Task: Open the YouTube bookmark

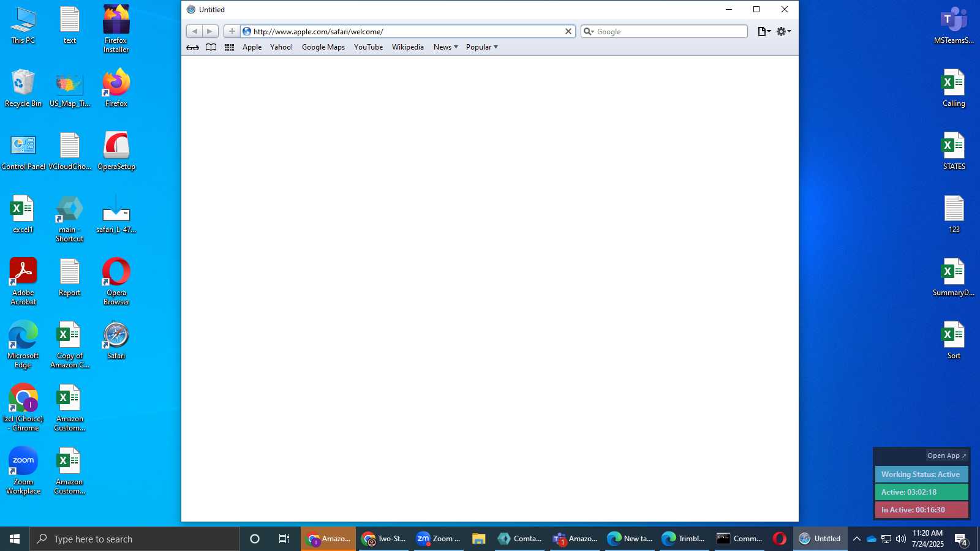Action: click(x=368, y=47)
